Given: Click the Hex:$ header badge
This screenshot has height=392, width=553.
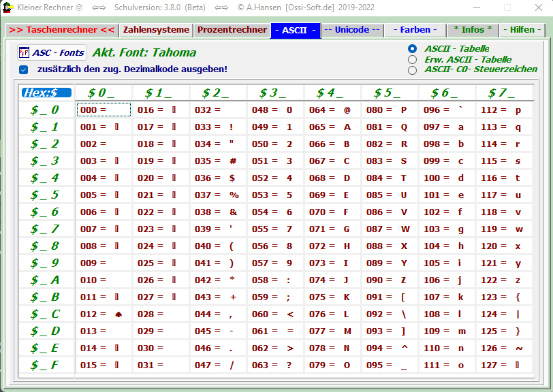Looking at the screenshot, I should click(x=46, y=93).
